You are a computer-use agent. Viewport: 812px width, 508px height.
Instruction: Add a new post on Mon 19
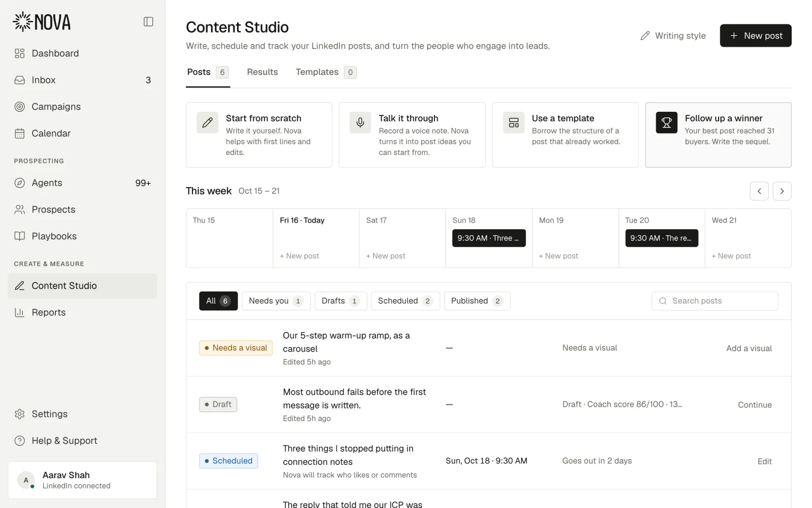[x=558, y=256]
